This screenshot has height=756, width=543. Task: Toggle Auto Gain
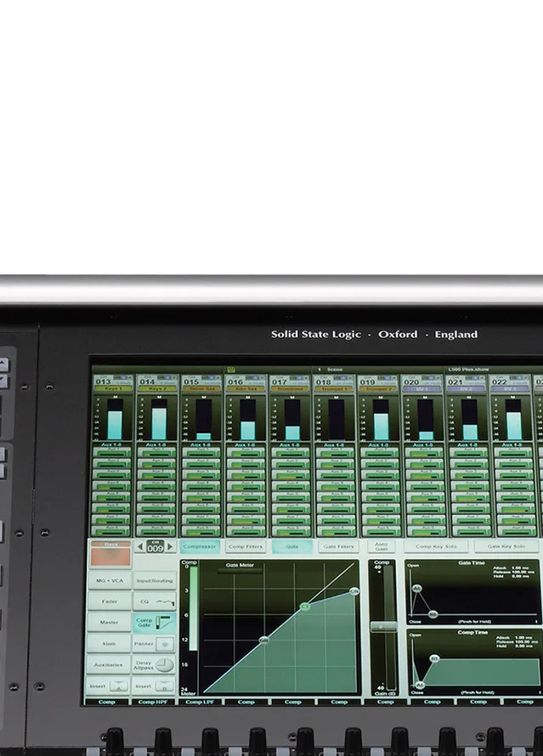[382, 546]
